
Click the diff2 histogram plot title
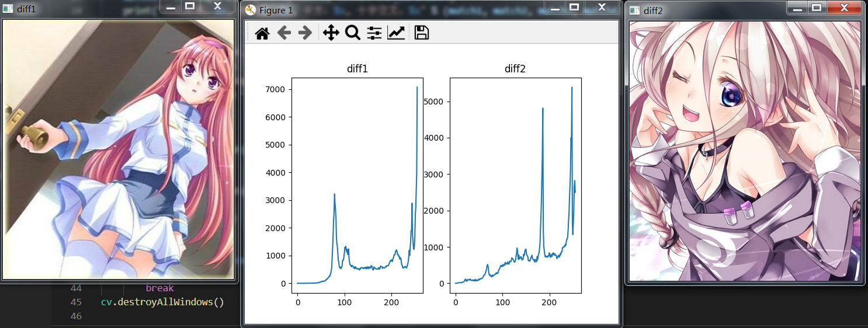(515, 69)
